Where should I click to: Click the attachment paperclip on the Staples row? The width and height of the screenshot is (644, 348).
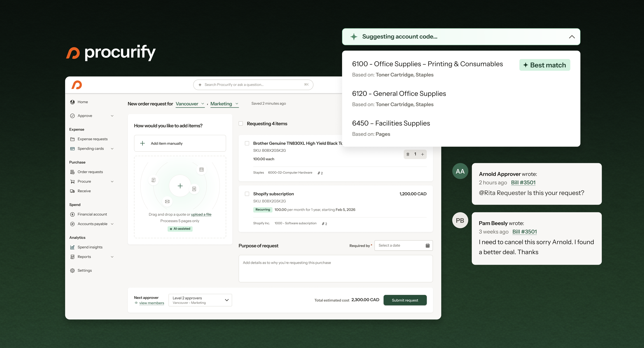pos(319,173)
